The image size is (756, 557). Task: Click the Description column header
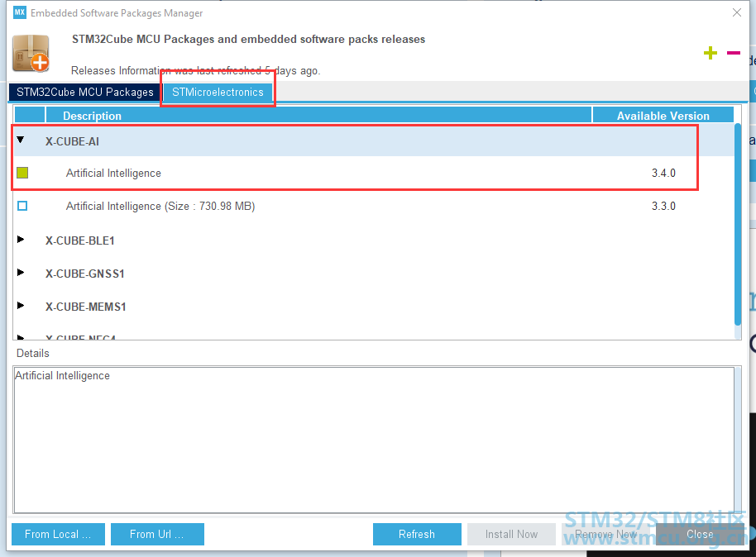tap(318, 116)
